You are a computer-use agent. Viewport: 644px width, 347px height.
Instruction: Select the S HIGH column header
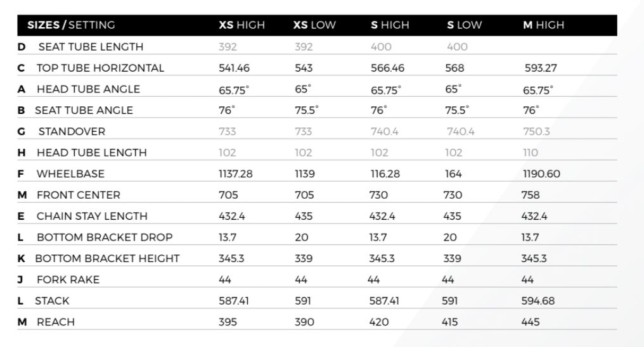(x=390, y=25)
